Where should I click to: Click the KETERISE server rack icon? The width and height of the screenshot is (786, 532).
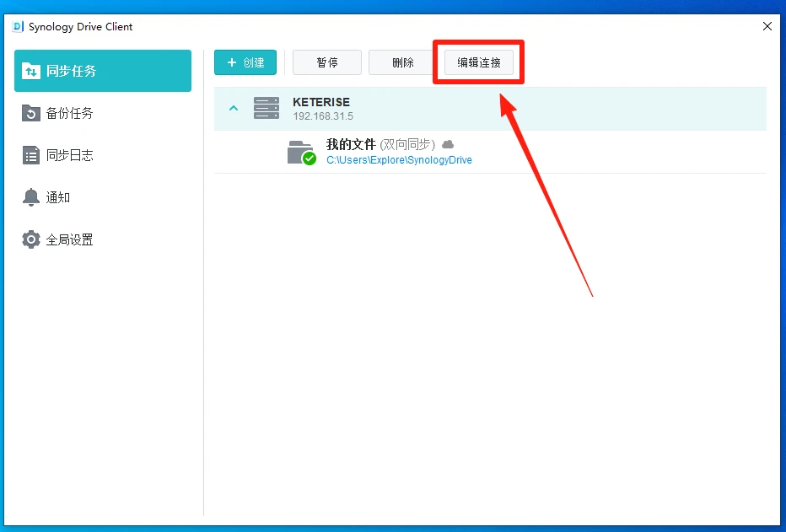(266, 108)
